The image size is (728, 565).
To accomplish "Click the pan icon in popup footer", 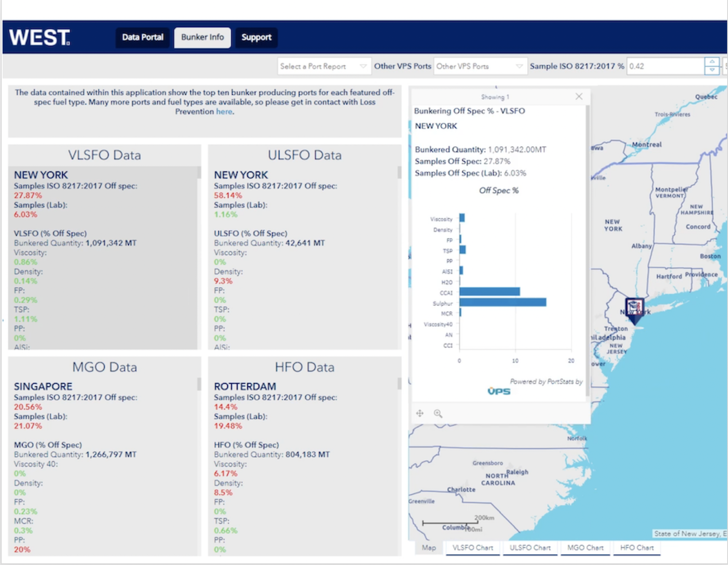I will coord(420,413).
